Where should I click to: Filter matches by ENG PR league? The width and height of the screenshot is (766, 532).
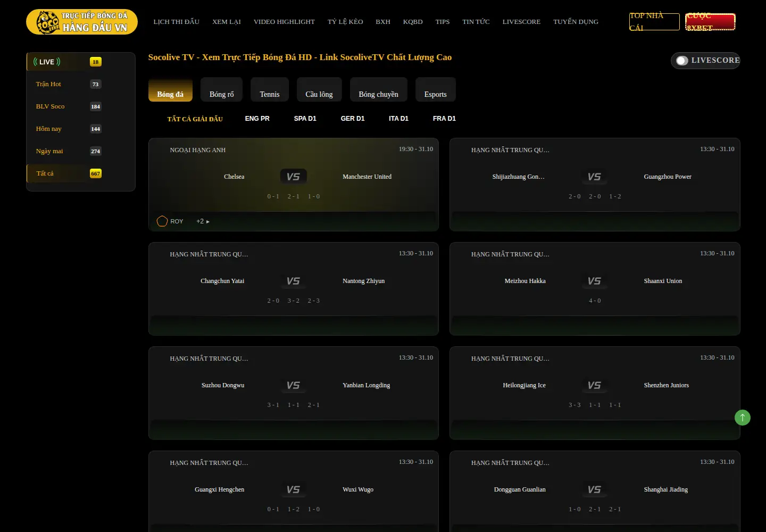point(257,119)
